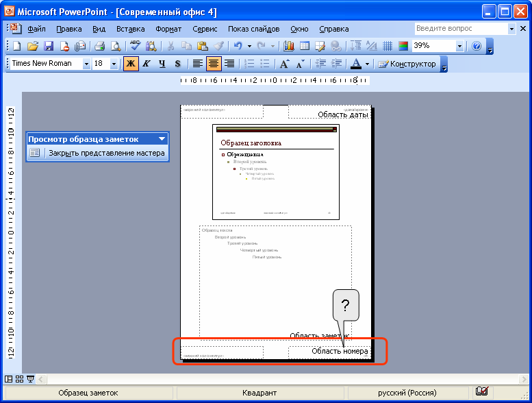Open the Окно menu

pos(299,29)
